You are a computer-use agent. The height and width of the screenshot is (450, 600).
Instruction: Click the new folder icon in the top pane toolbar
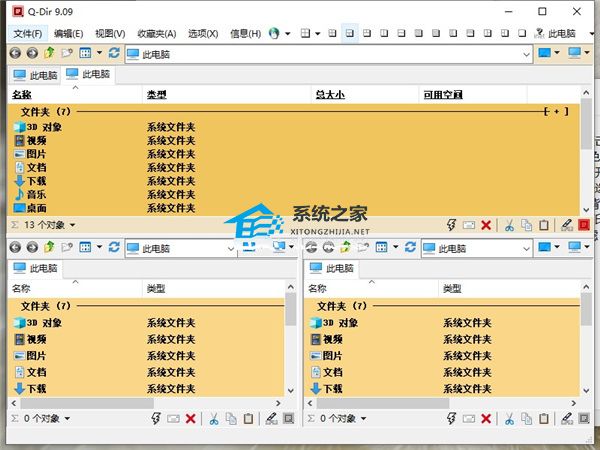pos(67,53)
